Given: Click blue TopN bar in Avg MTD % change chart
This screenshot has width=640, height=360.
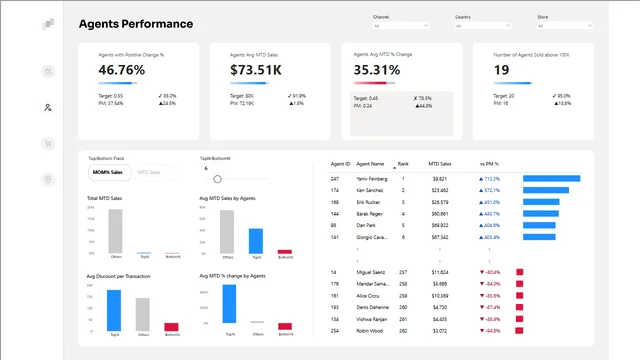Looking at the screenshot, I should (x=229, y=304).
